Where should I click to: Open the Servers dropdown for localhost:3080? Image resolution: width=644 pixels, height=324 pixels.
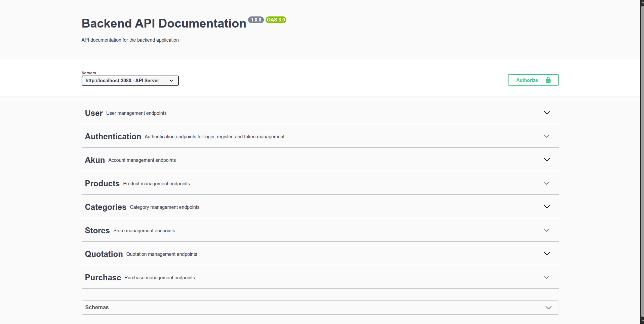pyautogui.click(x=130, y=81)
